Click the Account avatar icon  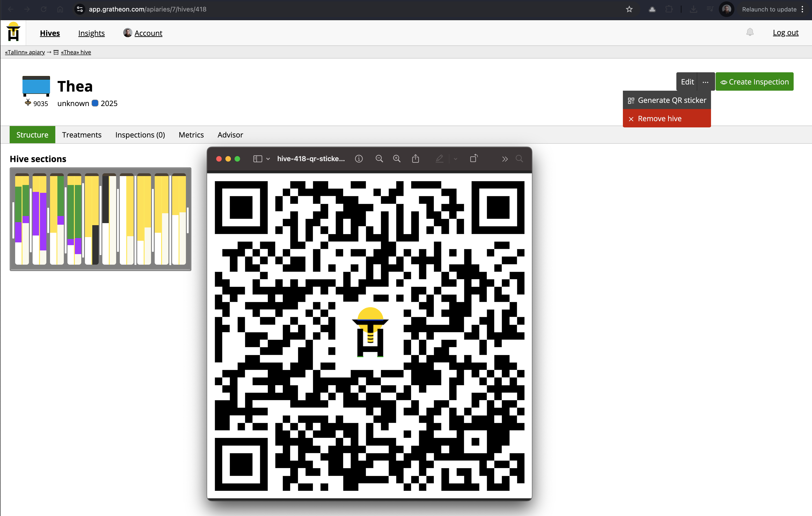tap(127, 33)
